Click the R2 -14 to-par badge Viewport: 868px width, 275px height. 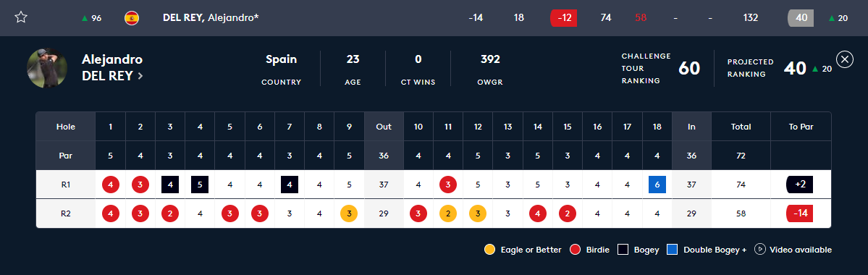(799, 213)
